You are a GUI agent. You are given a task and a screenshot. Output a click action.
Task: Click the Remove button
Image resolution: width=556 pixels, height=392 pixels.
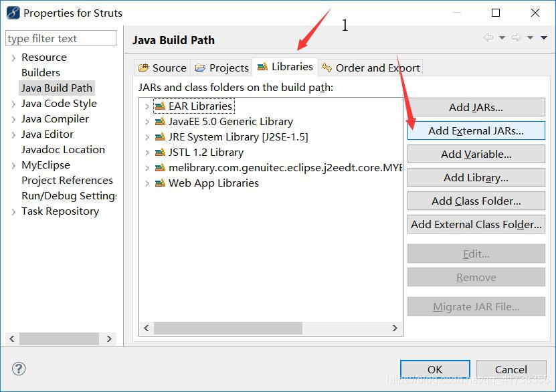pos(476,277)
